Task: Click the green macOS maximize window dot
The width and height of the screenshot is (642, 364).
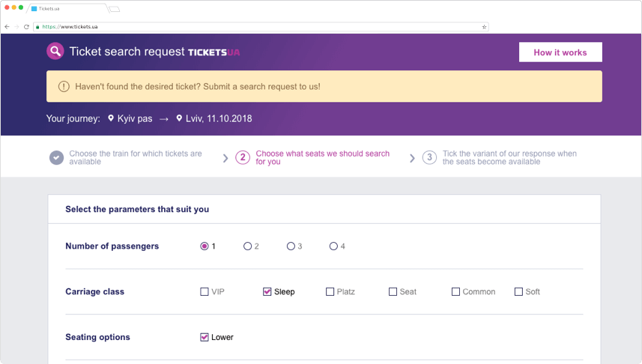Action: 21,7
